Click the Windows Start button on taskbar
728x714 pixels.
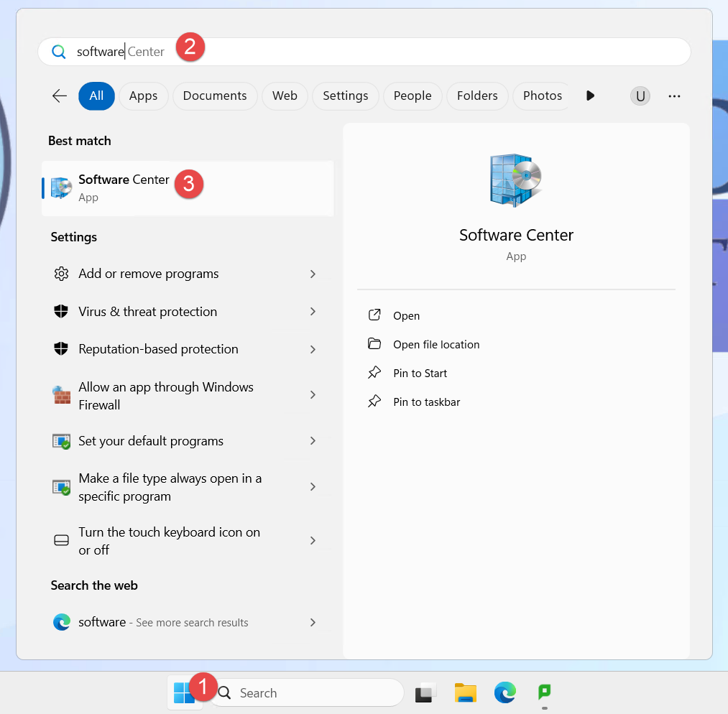(185, 692)
